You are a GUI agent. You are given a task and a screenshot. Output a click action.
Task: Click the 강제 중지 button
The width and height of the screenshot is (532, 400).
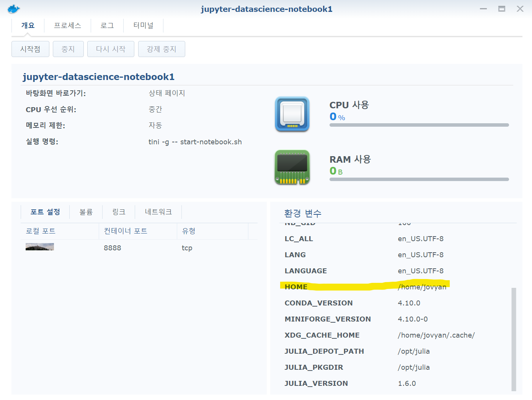pyautogui.click(x=162, y=49)
